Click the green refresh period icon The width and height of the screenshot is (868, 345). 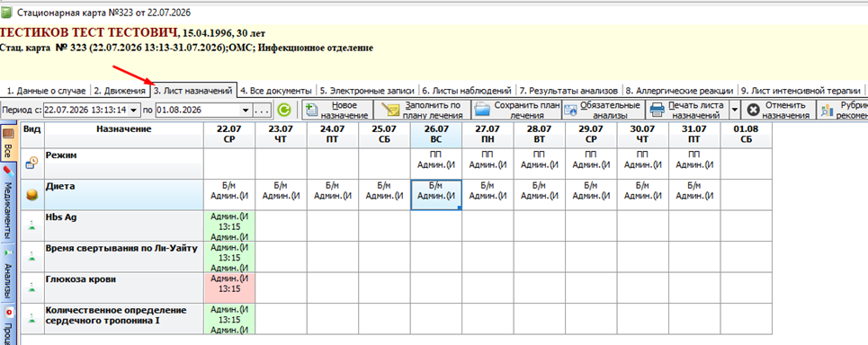pos(283,111)
